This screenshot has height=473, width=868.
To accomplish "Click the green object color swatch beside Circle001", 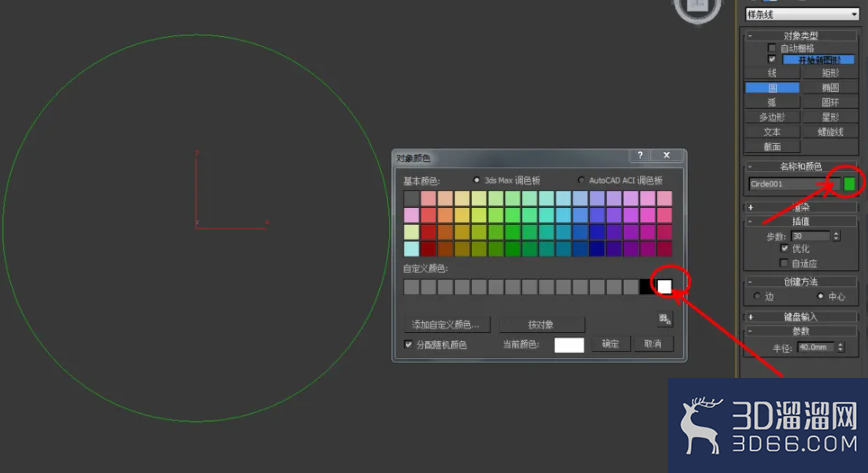I will (x=849, y=184).
